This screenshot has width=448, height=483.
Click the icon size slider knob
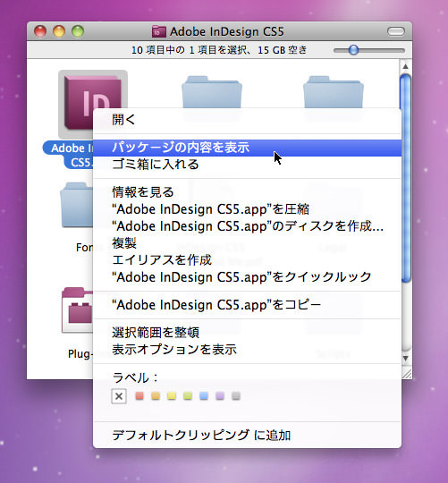pyautogui.click(x=353, y=50)
